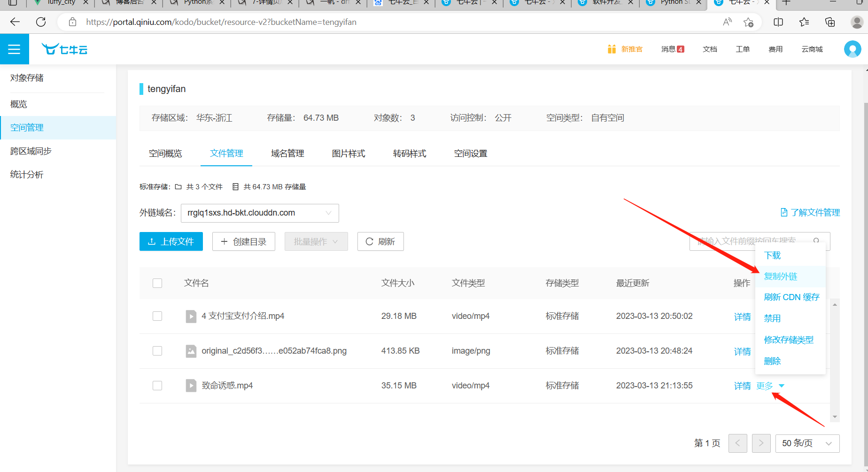This screenshot has width=868, height=472.
Task: Go back to the previous page in browser
Action: tap(15, 22)
